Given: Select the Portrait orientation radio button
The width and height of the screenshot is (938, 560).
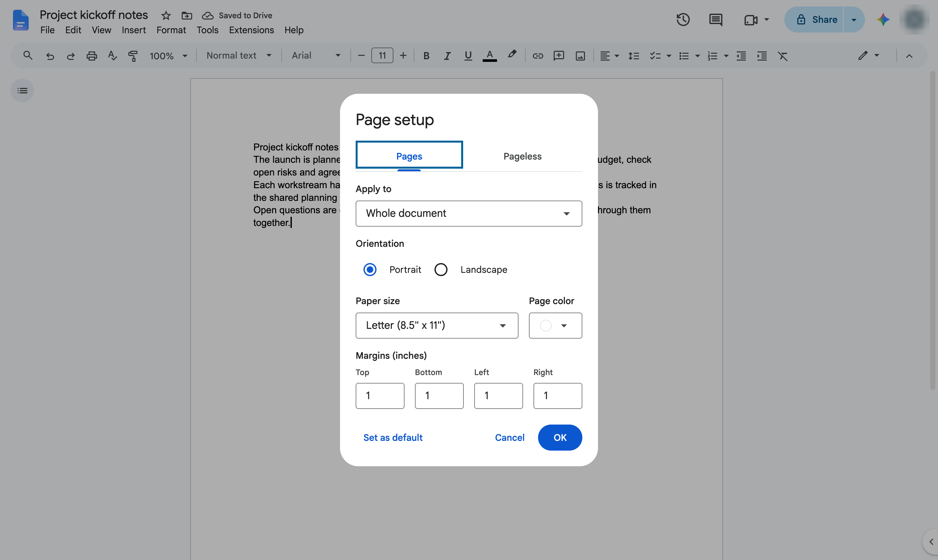Looking at the screenshot, I should click(x=370, y=270).
